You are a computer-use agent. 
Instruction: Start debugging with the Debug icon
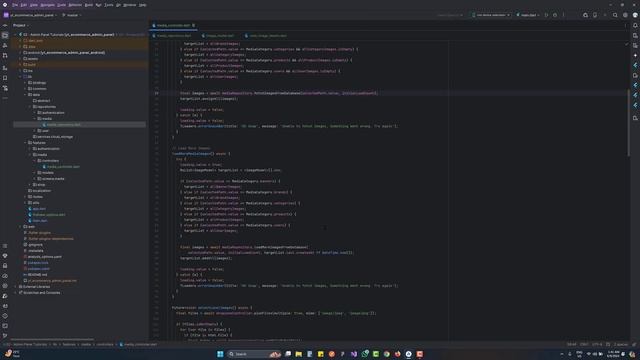coord(555,15)
